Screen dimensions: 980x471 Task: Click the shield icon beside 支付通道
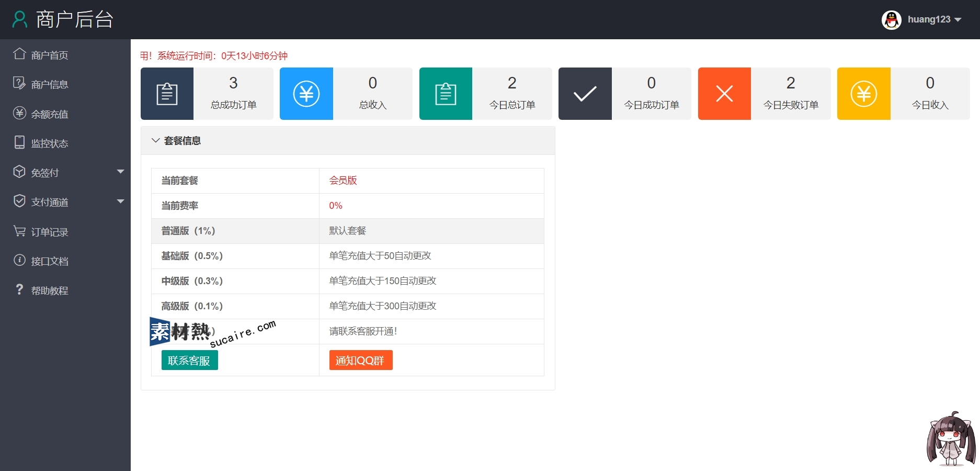pos(19,201)
